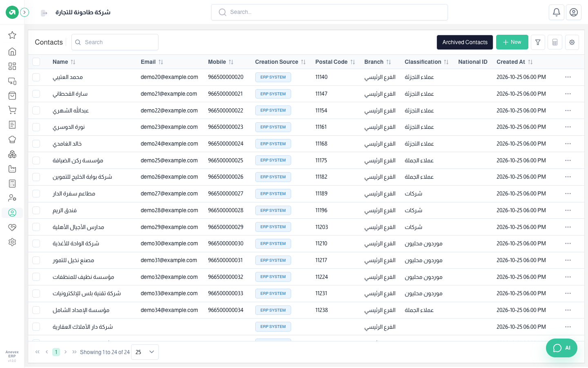Expand the sidebar with the top chevron
This screenshot has height=368, width=588.
pyautogui.click(x=24, y=12)
